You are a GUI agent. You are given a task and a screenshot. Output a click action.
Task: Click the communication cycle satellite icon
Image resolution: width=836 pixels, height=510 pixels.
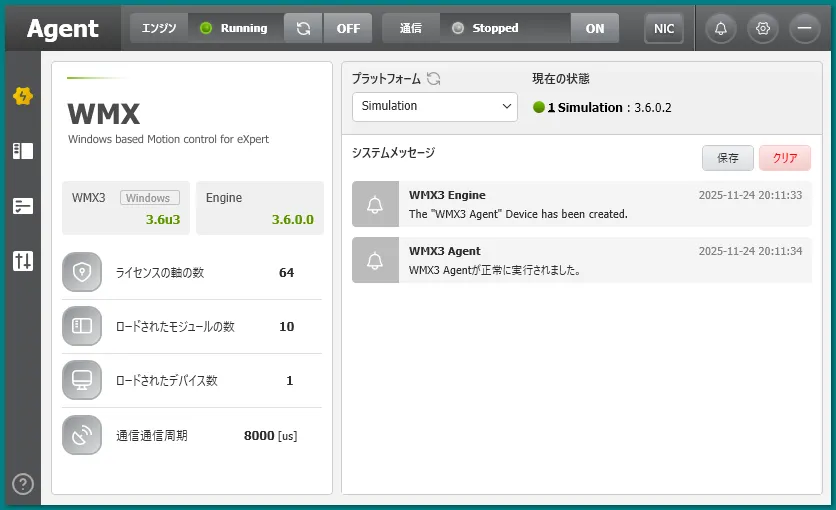(x=82, y=435)
